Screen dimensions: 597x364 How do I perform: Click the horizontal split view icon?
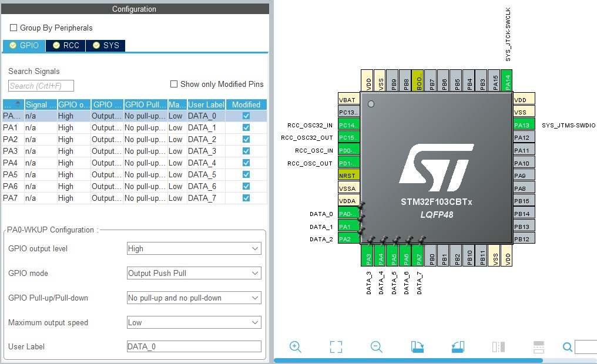[x=539, y=346]
